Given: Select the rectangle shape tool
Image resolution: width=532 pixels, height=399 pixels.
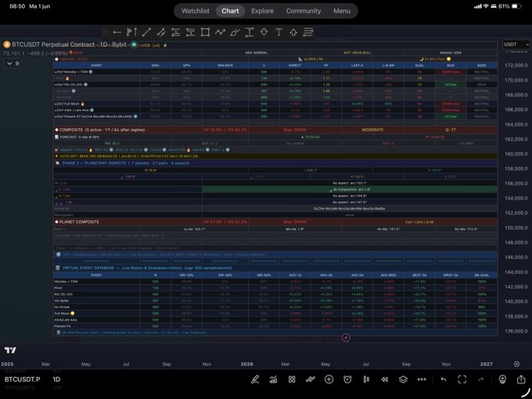Looking at the screenshot, I should tap(205, 32).
